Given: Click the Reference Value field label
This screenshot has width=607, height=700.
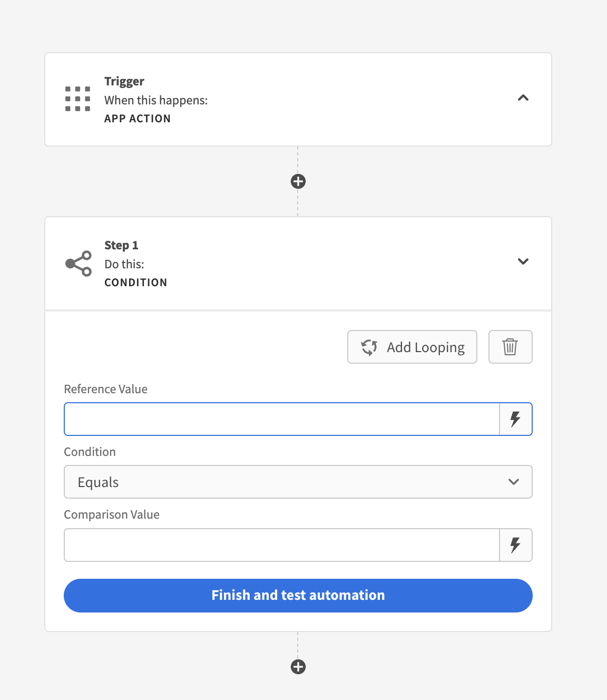Looking at the screenshot, I should click(x=105, y=389).
